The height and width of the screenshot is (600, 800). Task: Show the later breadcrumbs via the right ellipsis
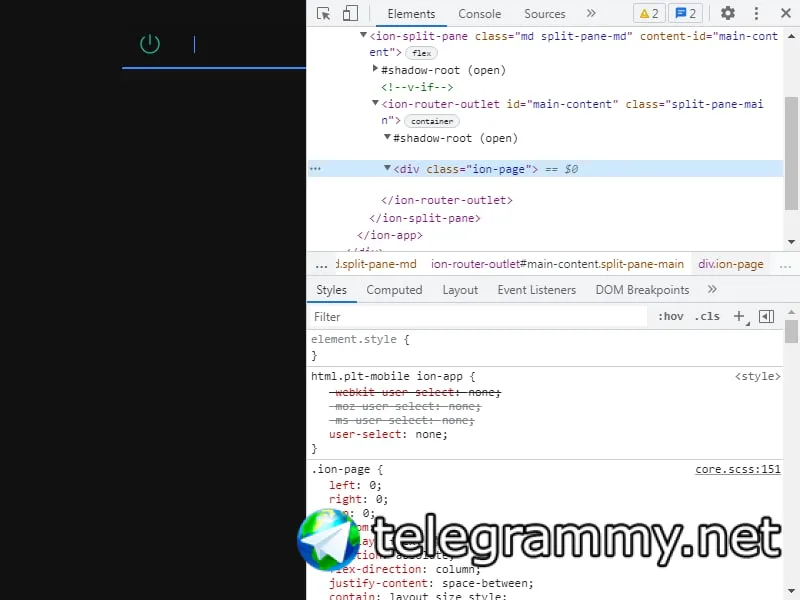[x=785, y=265]
